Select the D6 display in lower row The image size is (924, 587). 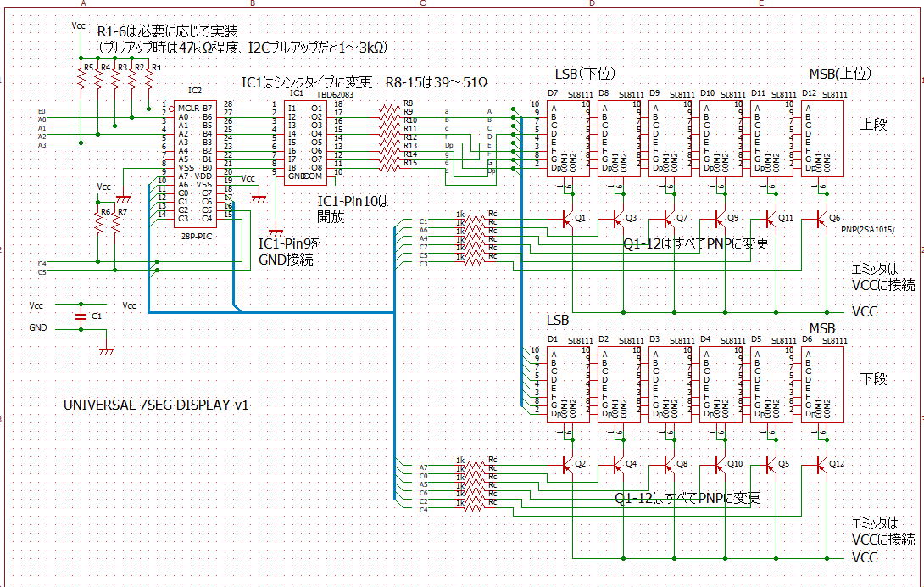pos(822,383)
